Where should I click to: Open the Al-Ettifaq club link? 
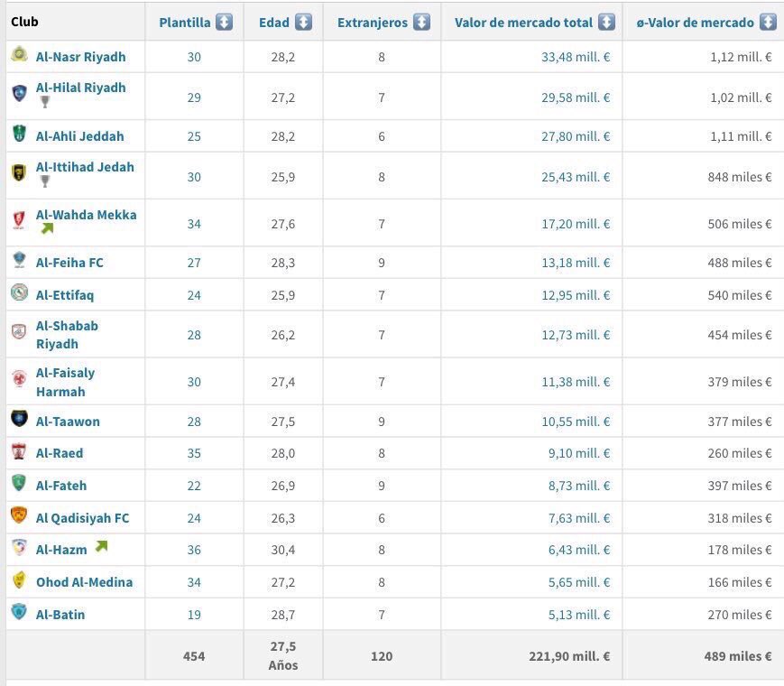pos(64,295)
